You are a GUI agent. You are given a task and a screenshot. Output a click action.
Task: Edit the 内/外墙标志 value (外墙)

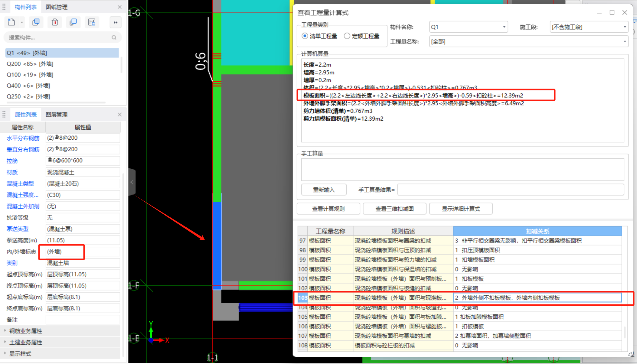coord(83,252)
